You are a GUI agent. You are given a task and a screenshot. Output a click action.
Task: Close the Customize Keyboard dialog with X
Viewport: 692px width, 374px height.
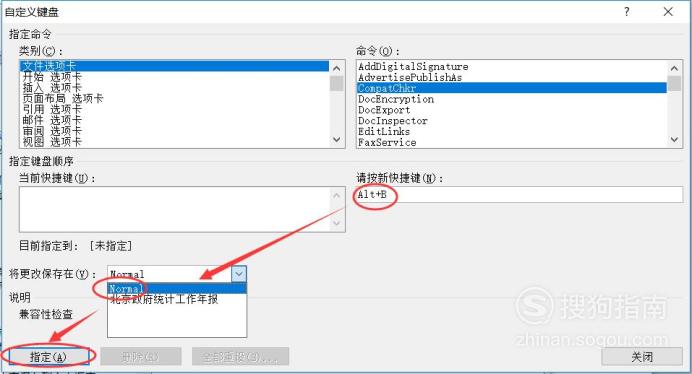[x=668, y=11]
